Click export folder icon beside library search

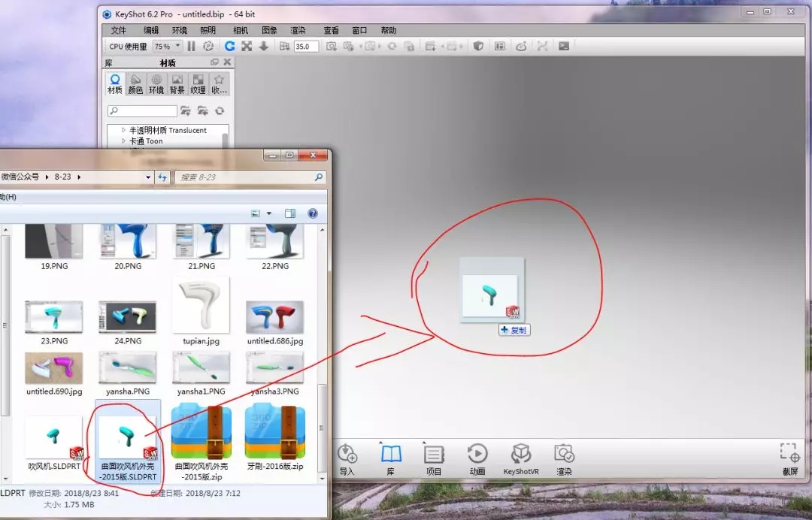click(x=202, y=110)
